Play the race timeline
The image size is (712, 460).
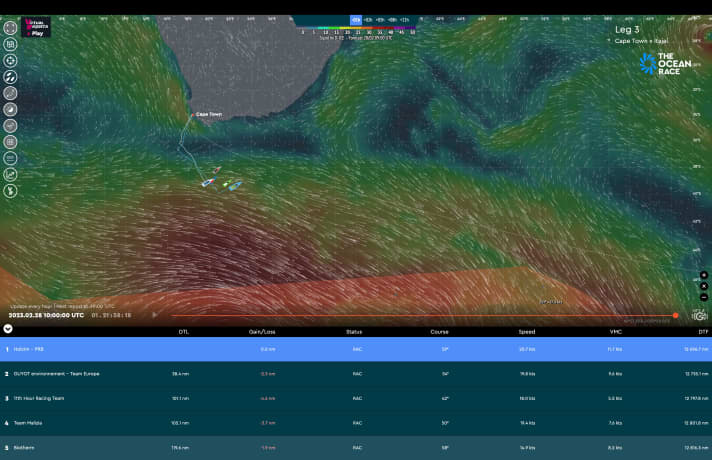tap(155, 315)
